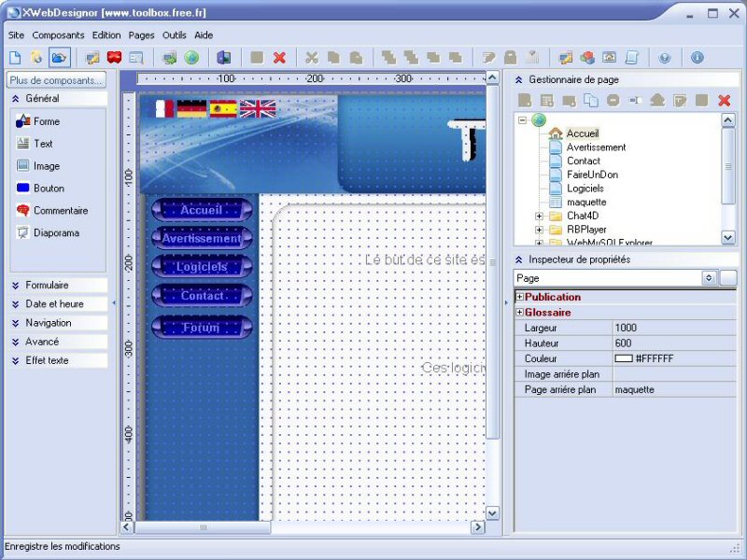Expand the Glossaire property group
The width and height of the screenshot is (747, 560).
pyautogui.click(x=520, y=313)
